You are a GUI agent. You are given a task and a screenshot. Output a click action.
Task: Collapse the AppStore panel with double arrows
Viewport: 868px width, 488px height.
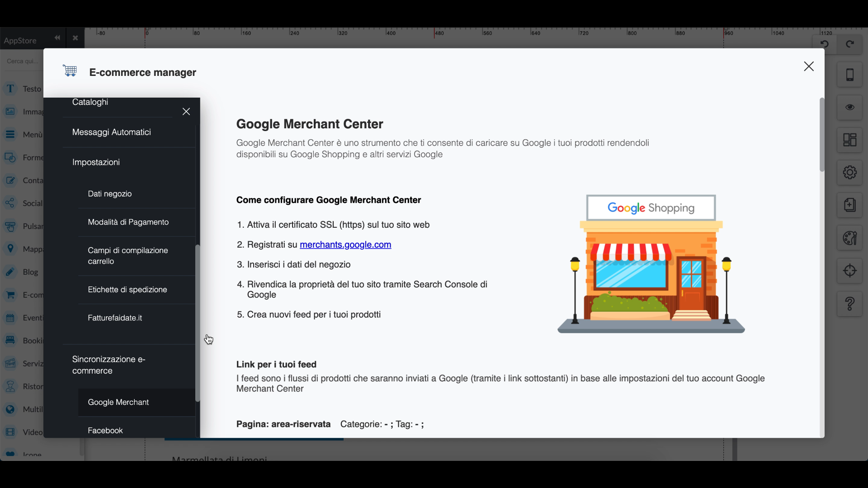click(x=57, y=38)
